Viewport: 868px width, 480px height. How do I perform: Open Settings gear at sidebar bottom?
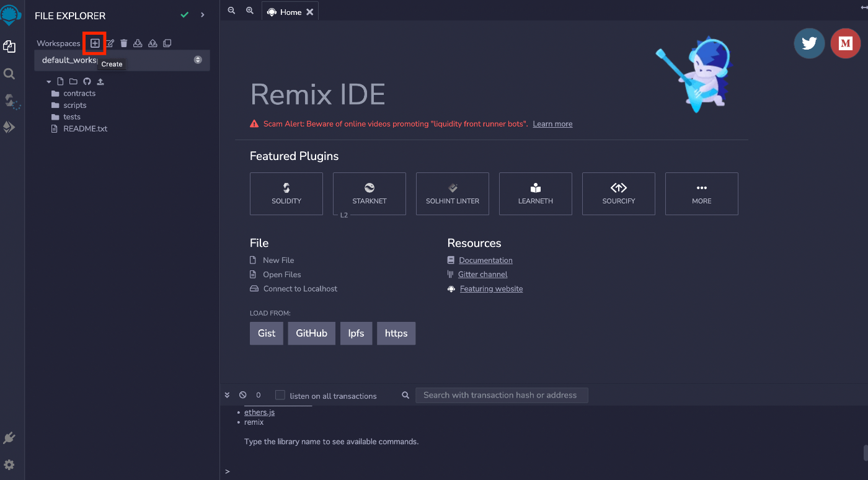tap(9, 464)
